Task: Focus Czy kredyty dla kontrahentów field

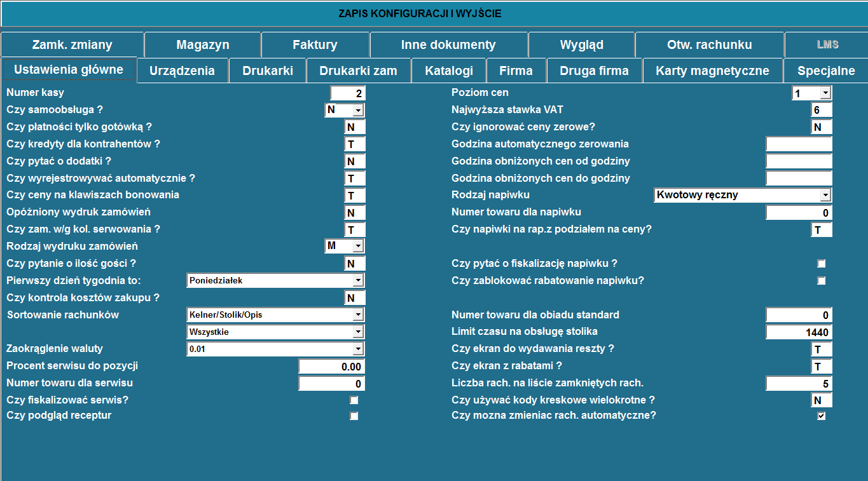Action: [355, 144]
